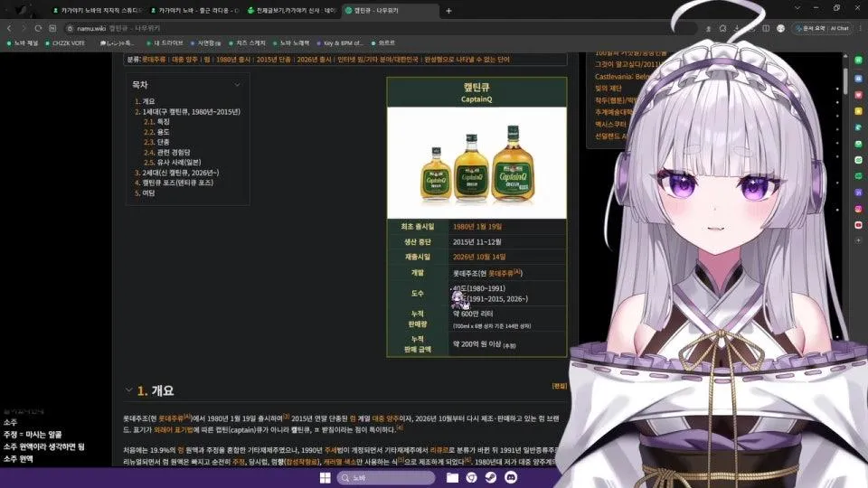Image resolution: width=868 pixels, height=488 pixels.
Task: Jump to 5. 여담 in contents
Action: coord(145,193)
